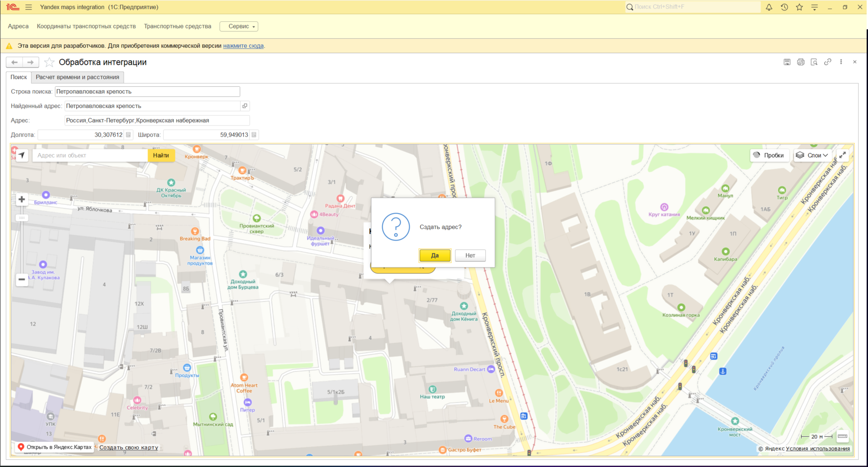The width and height of the screenshot is (868, 467).
Task: Click the Кронверкский мост map marker
Action: (x=735, y=421)
